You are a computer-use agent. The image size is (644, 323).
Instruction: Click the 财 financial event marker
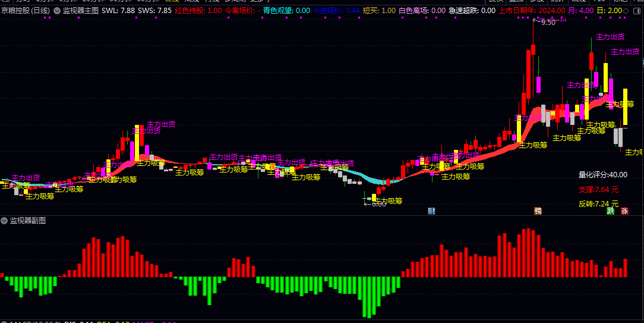431,211
